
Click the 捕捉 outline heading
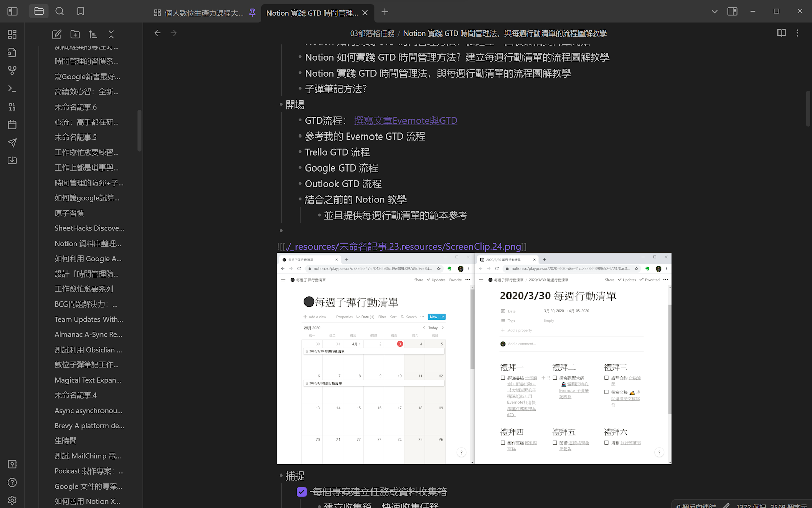point(295,476)
